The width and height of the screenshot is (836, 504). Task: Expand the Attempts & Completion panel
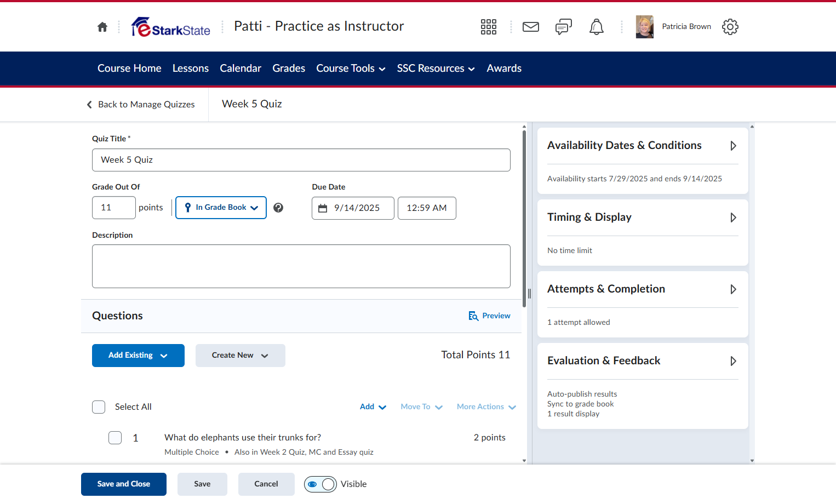(x=733, y=289)
